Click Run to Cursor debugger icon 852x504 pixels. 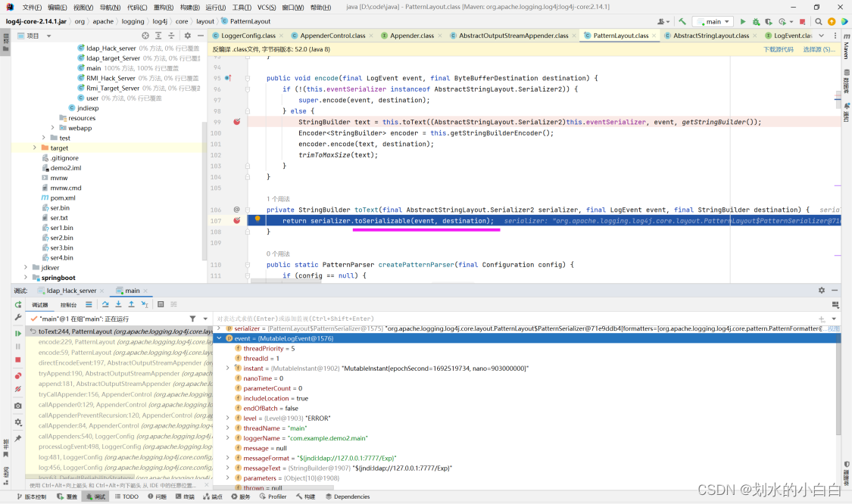click(x=145, y=305)
